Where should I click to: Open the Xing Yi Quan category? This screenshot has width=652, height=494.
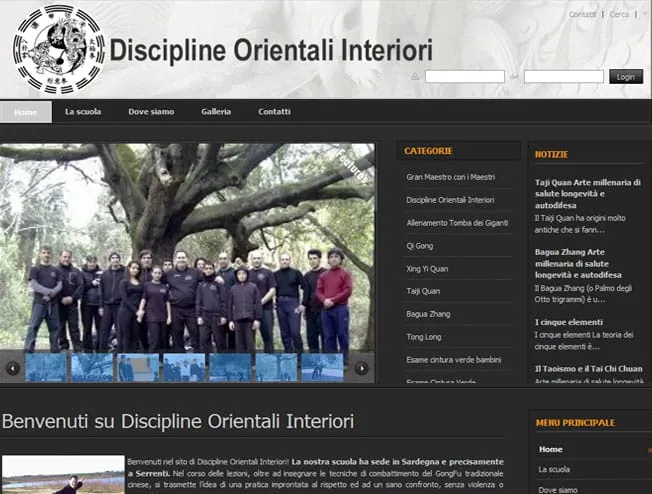(427, 269)
